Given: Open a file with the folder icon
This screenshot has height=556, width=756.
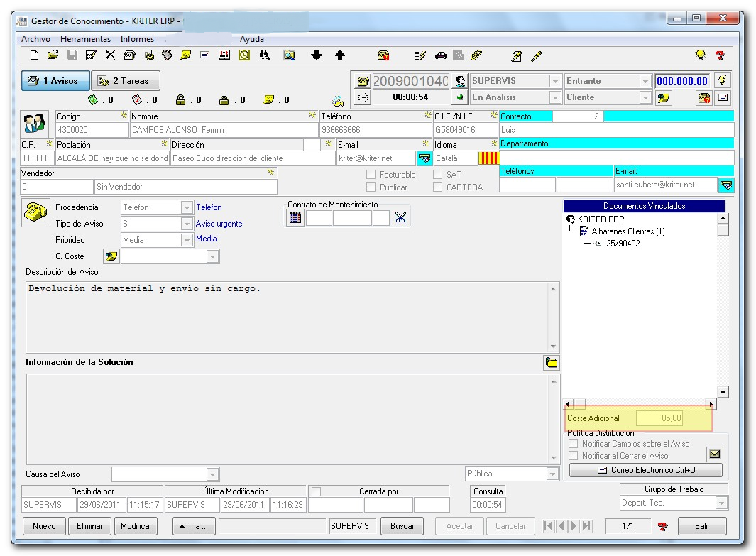Looking at the screenshot, I should pos(53,55).
